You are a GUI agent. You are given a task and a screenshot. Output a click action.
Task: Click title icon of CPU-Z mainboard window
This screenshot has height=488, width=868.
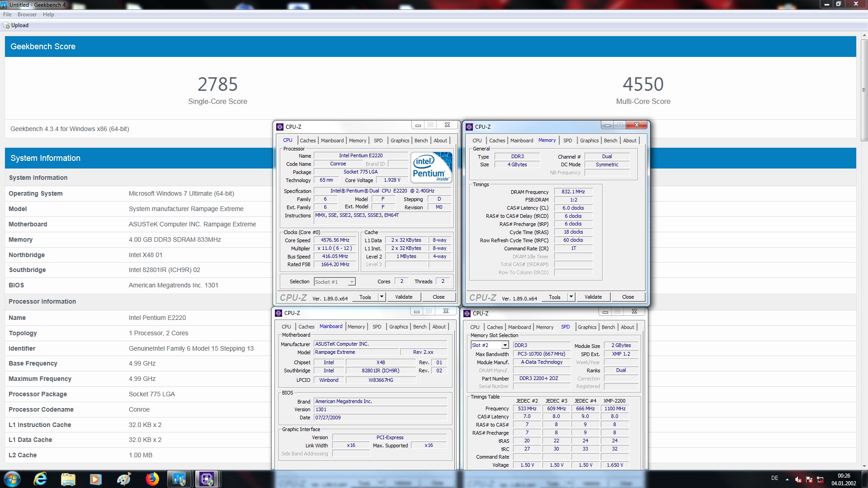(278, 313)
